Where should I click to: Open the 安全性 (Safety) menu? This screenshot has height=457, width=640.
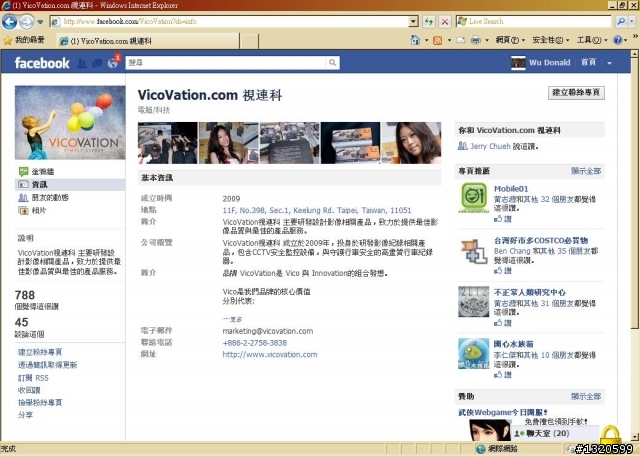(550, 40)
